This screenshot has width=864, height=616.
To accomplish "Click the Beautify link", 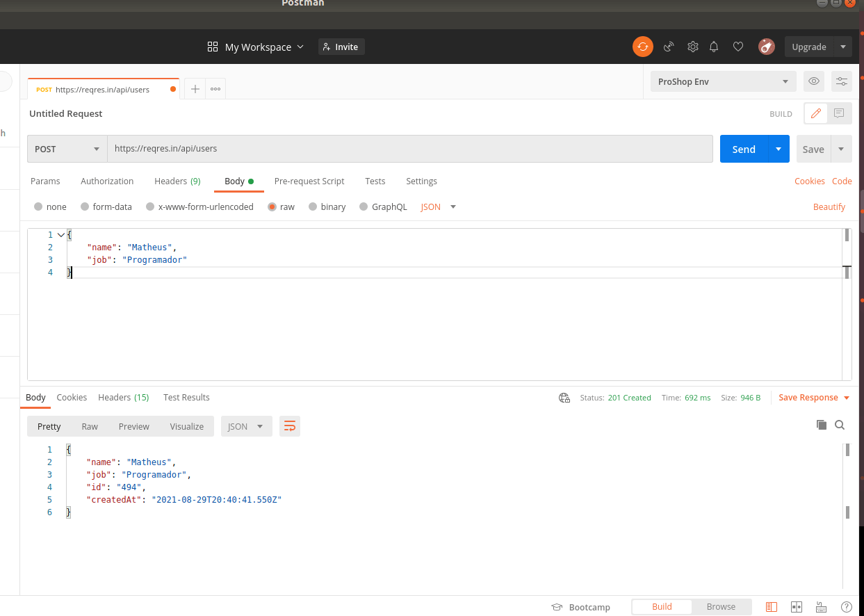I will [829, 206].
